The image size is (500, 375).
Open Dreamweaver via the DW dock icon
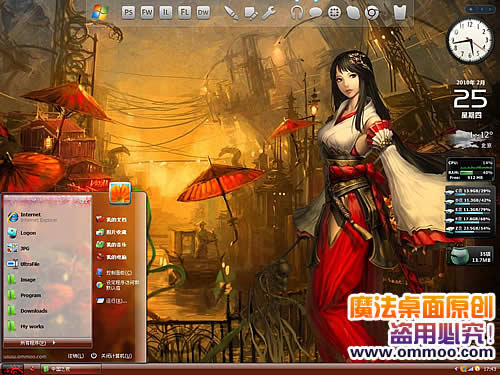pyautogui.click(x=203, y=13)
